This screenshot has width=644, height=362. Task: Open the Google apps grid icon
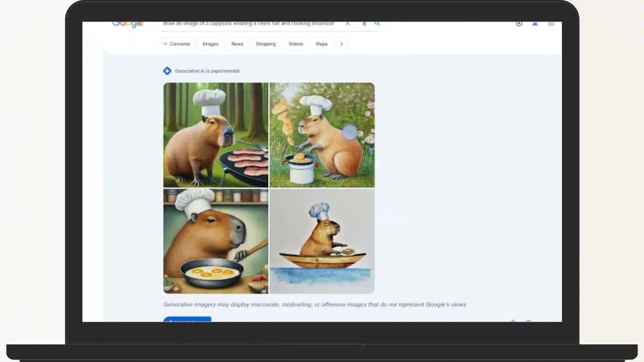(x=551, y=23)
